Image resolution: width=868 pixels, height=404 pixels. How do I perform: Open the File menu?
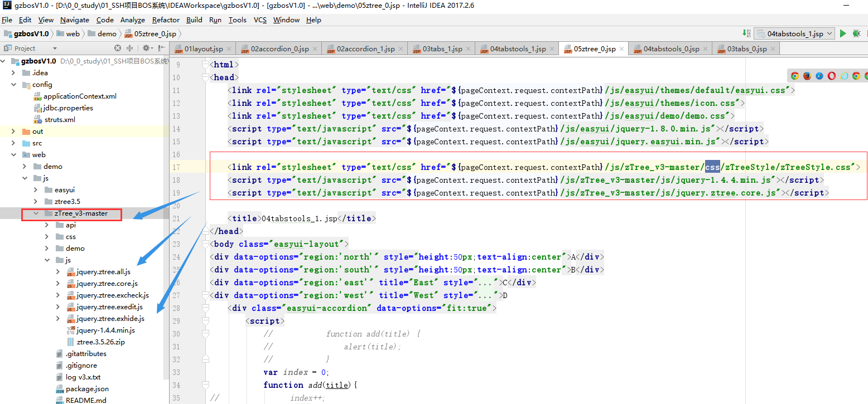[x=7, y=20]
